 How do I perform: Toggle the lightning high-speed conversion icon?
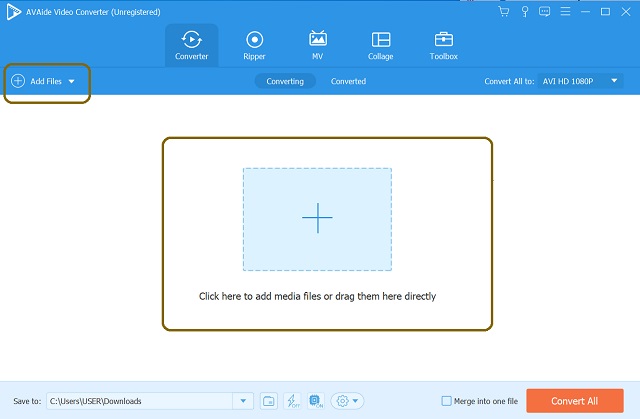[x=292, y=401]
